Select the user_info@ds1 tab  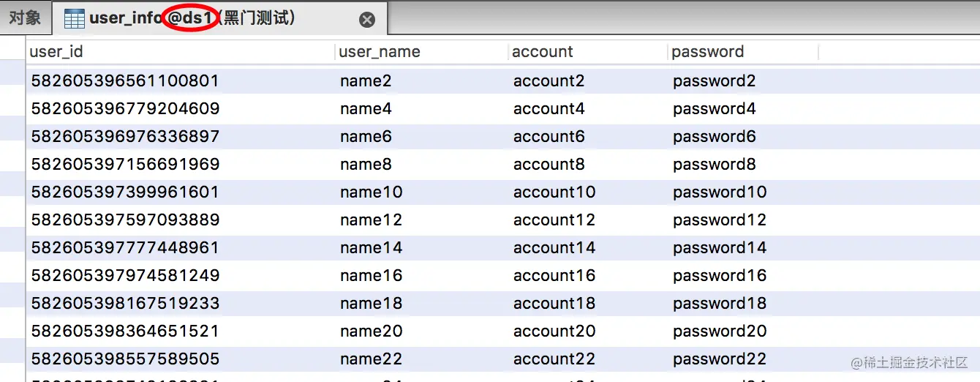(219, 18)
